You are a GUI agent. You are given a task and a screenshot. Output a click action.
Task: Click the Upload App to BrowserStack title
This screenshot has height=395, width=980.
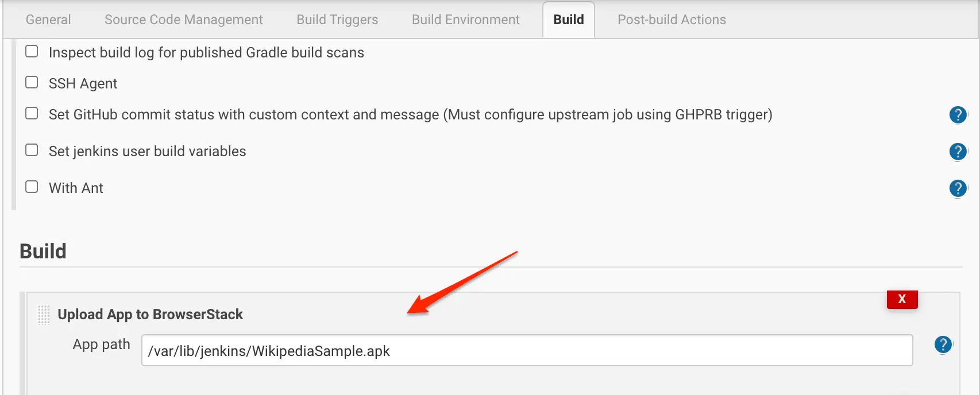pos(151,315)
